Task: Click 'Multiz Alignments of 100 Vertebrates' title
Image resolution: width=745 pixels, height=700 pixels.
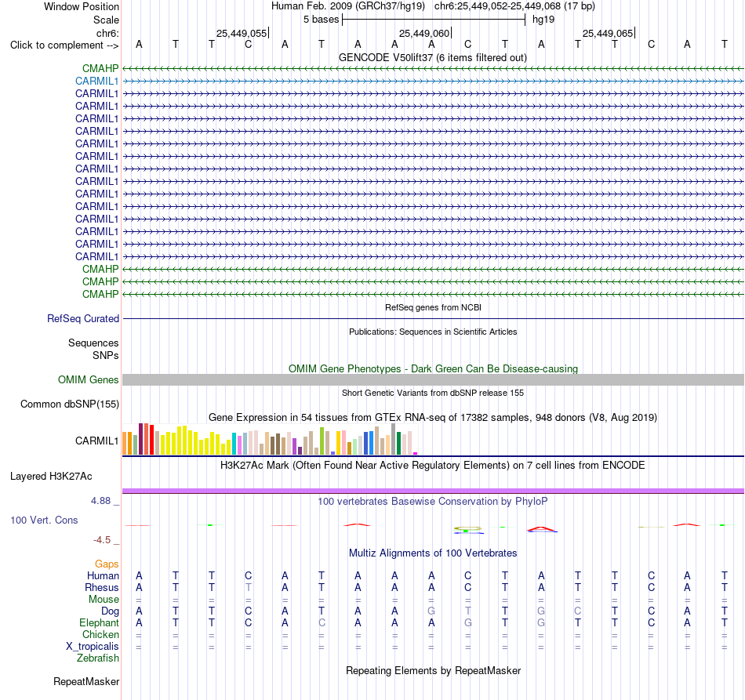Action: pyautogui.click(x=433, y=553)
